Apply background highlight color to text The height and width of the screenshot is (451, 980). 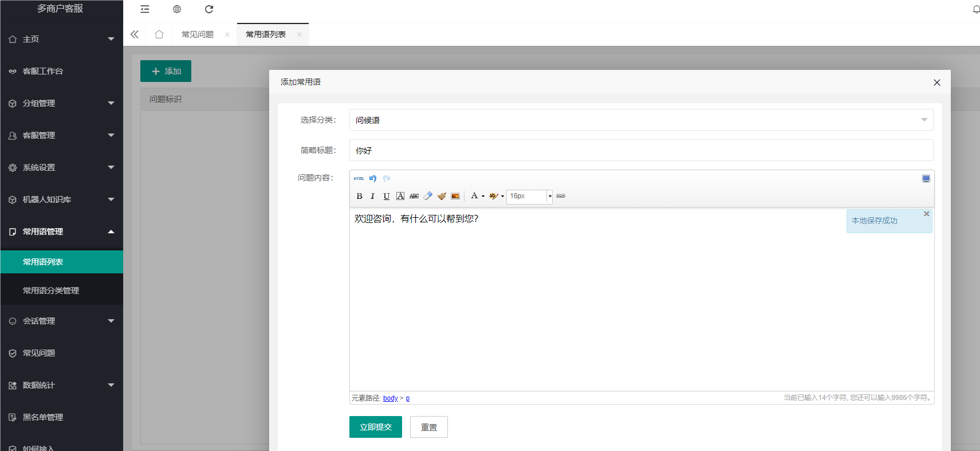click(493, 196)
